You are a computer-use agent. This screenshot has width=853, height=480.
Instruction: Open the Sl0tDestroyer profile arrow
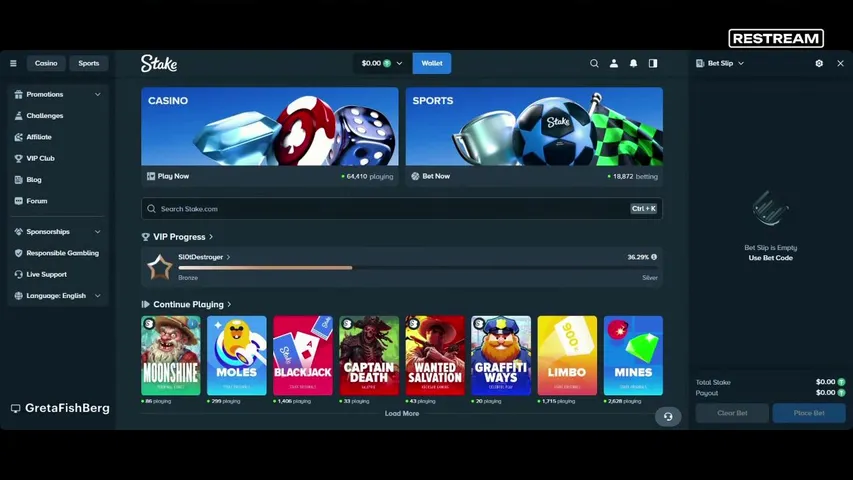tap(228, 257)
